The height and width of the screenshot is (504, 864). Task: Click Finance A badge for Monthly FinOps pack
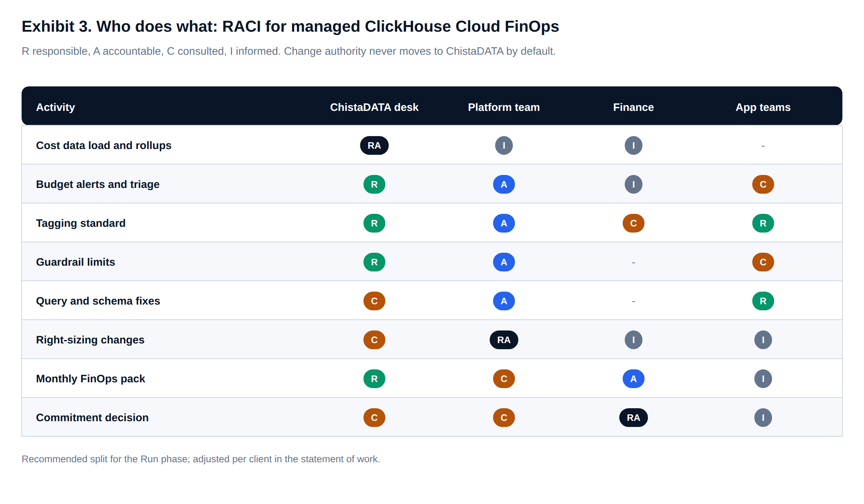[633, 379]
